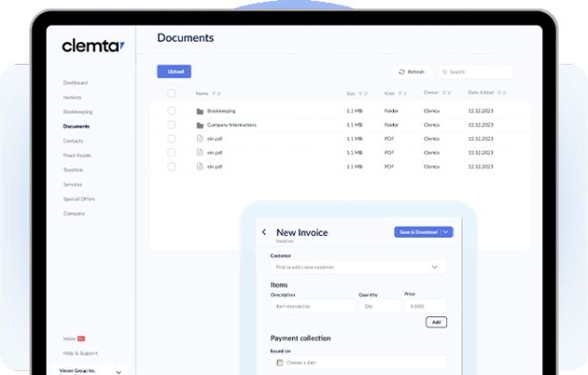588x375 pixels.
Task: Open Invoices in the sidebar
Action: pos(72,97)
